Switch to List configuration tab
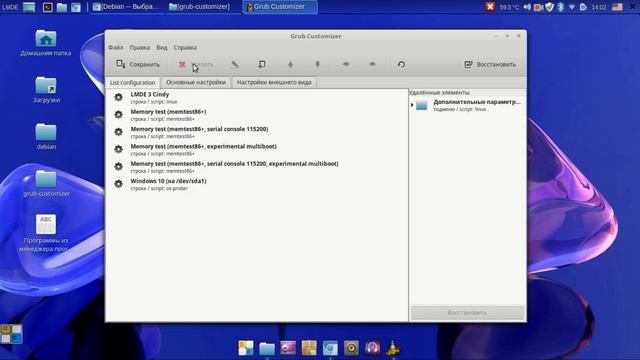Image resolution: width=640 pixels, height=360 pixels. pos(133,82)
